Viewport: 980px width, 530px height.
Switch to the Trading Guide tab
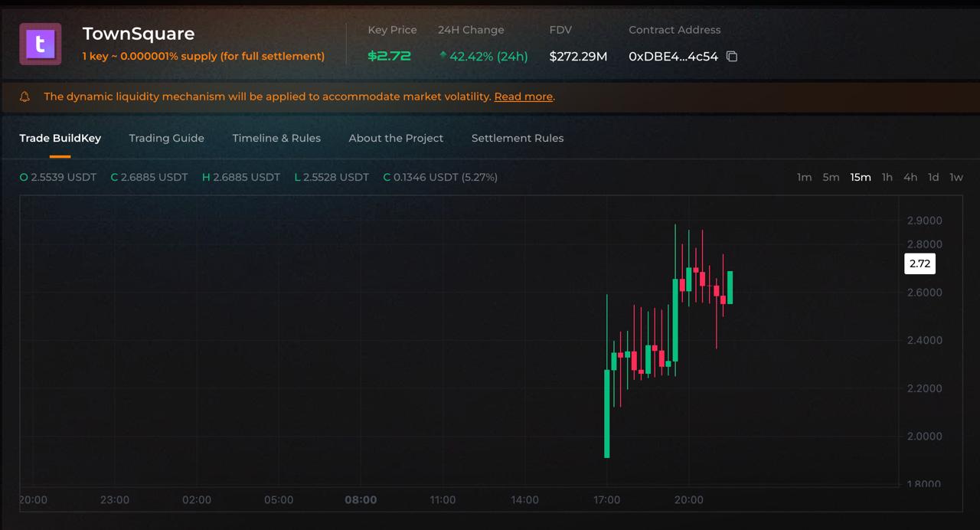pos(166,138)
